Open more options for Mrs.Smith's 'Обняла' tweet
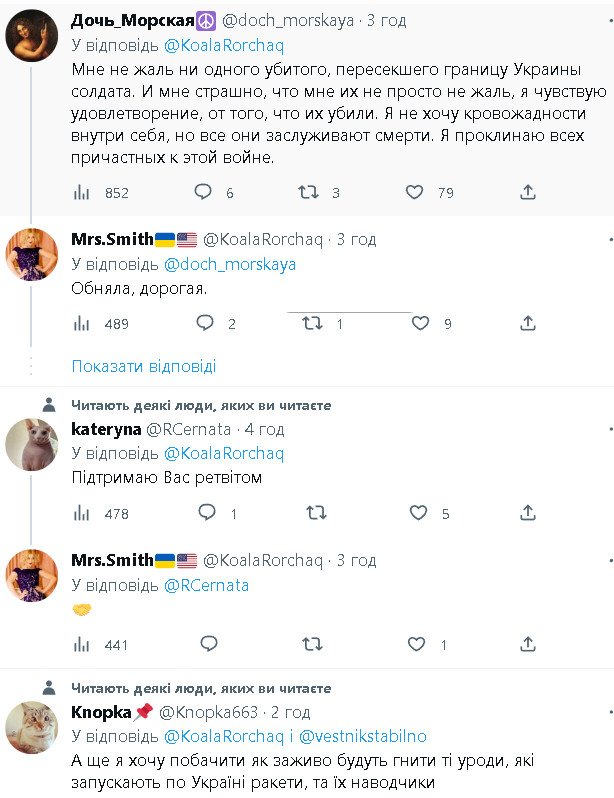Viewport: 614px width, 798px height. [x=609, y=240]
